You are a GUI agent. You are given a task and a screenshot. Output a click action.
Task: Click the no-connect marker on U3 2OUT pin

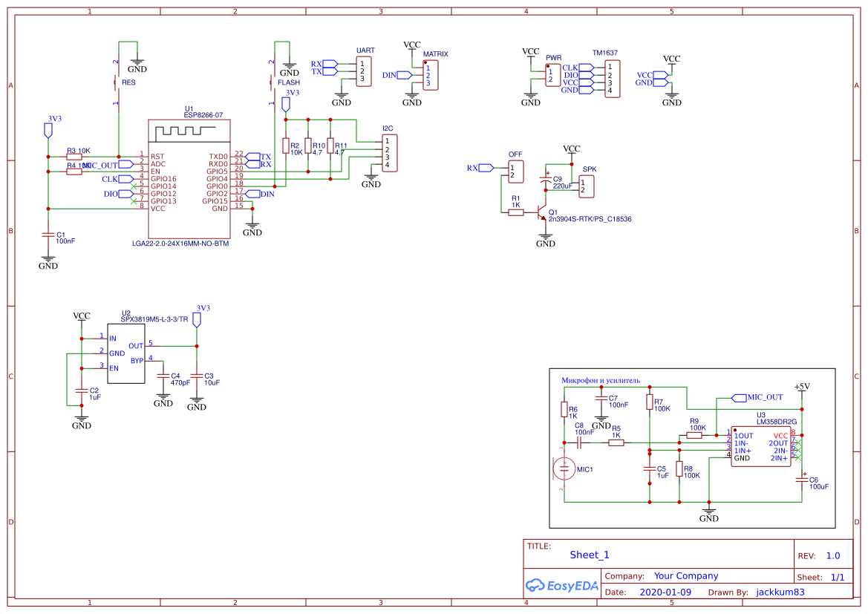tap(797, 442)
